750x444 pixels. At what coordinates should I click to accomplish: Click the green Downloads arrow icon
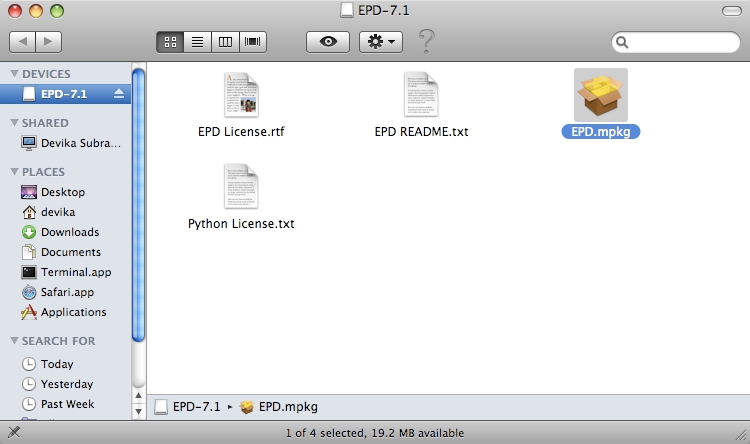point(29,232)
